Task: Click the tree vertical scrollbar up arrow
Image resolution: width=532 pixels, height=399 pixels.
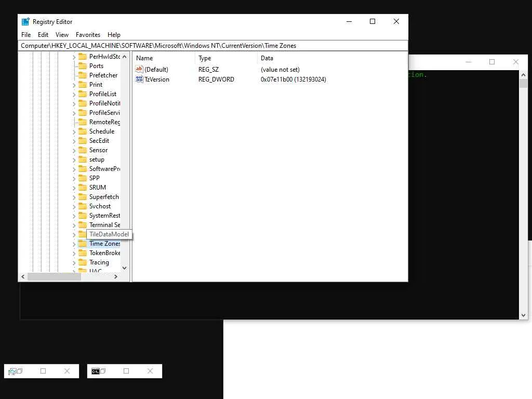Action: [x=125, y=57]
